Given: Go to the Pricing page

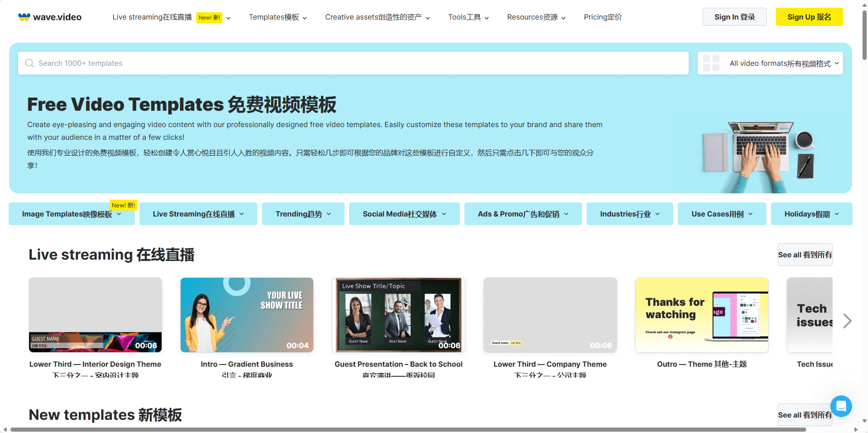Looking at the screenshot, I should (603, 17).
